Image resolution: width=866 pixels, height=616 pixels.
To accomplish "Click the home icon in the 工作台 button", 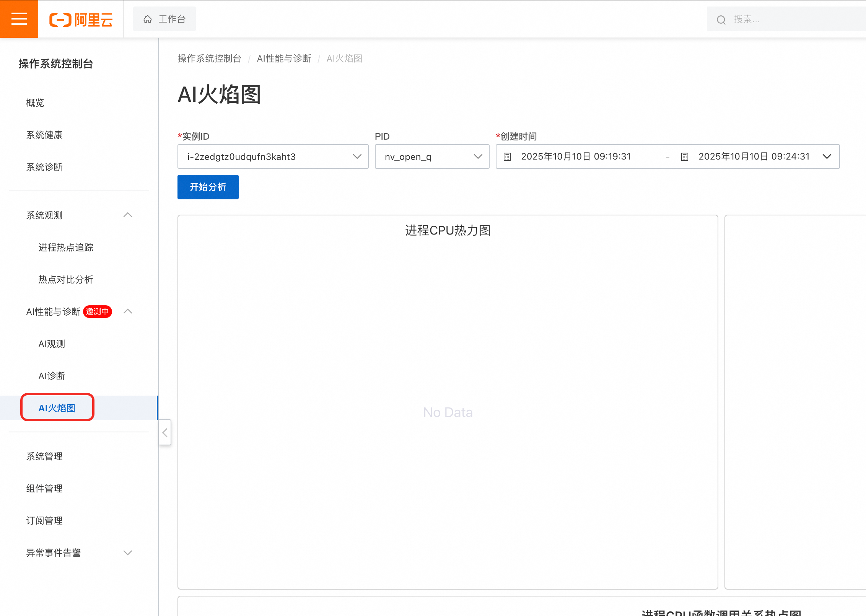I will pyautogui.click(x=148, y=19).
